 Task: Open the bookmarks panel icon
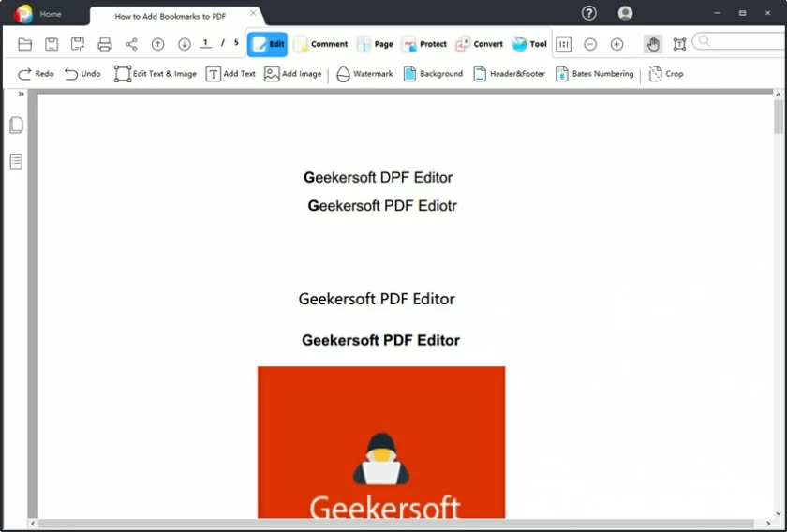pos(16,161)
